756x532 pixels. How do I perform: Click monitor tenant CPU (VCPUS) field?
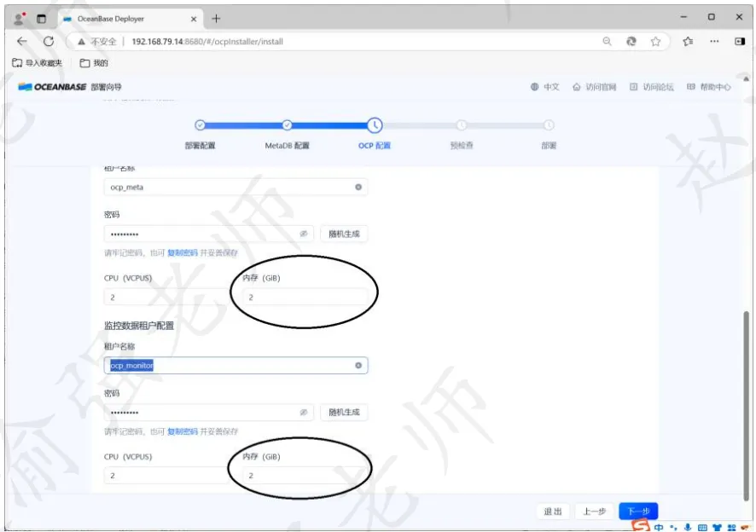166,476
